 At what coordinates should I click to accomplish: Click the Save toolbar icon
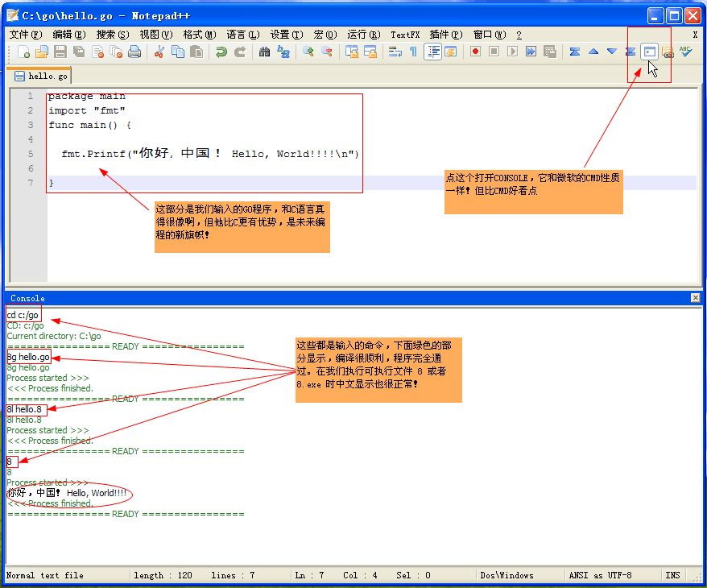[60, 52]
